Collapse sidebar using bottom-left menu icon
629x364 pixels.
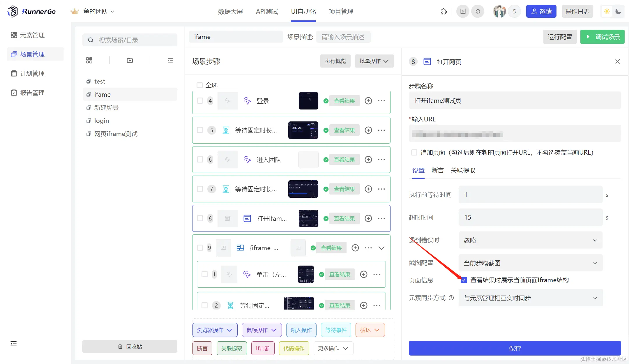click(x=13, y=344)
